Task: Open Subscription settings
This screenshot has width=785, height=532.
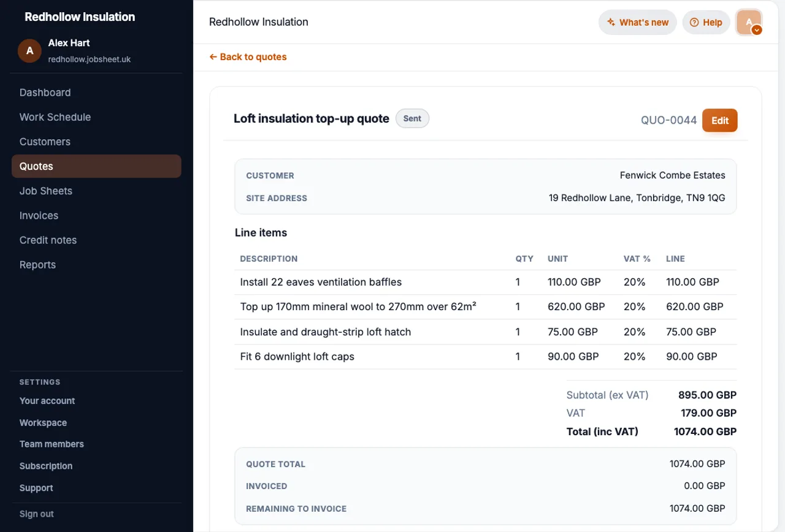Action: click(46, 466)
